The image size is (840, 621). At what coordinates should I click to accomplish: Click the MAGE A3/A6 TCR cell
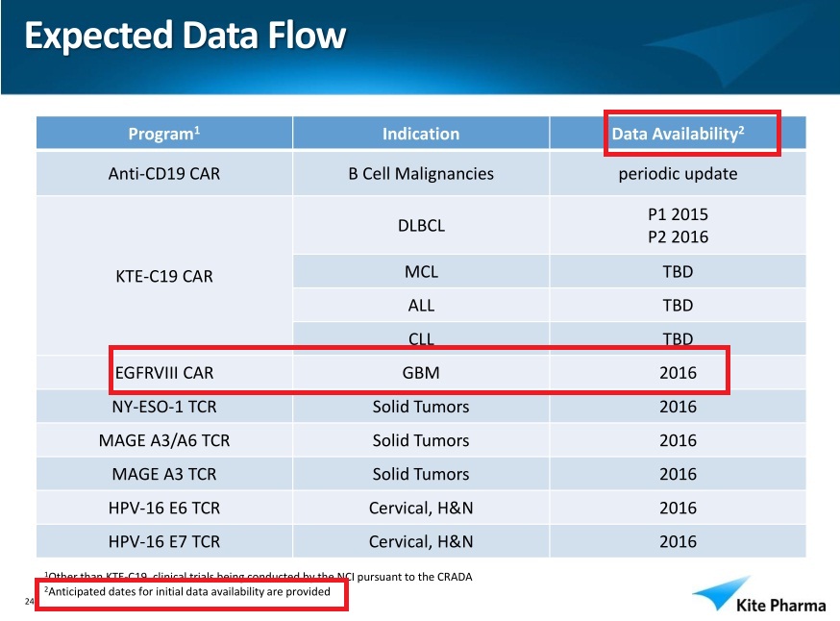163,440
